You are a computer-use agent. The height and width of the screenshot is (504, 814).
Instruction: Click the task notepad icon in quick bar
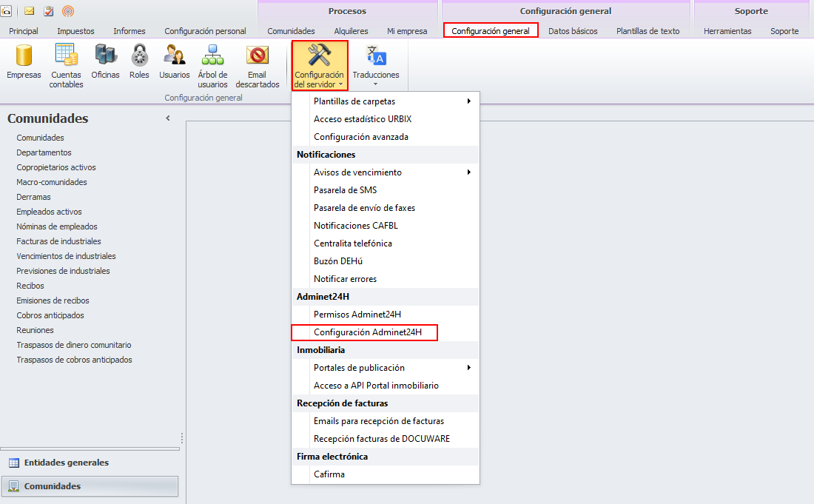(48, 10)
